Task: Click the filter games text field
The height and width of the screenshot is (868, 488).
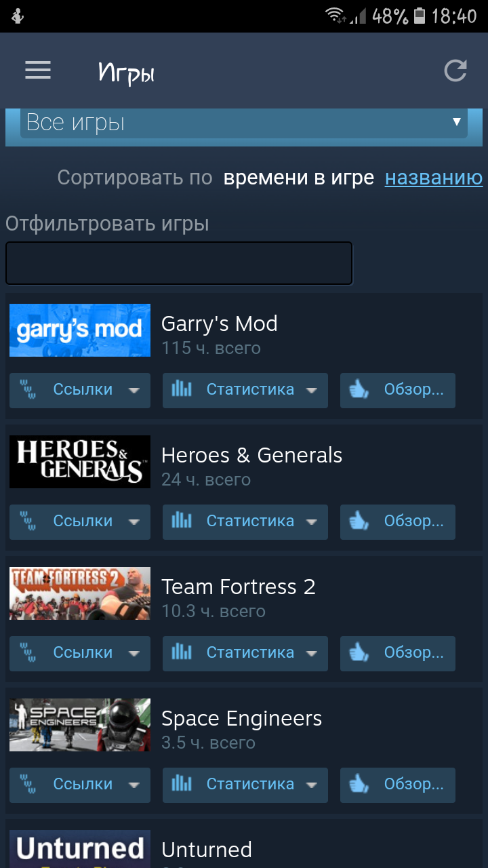Action: [179, 263]
